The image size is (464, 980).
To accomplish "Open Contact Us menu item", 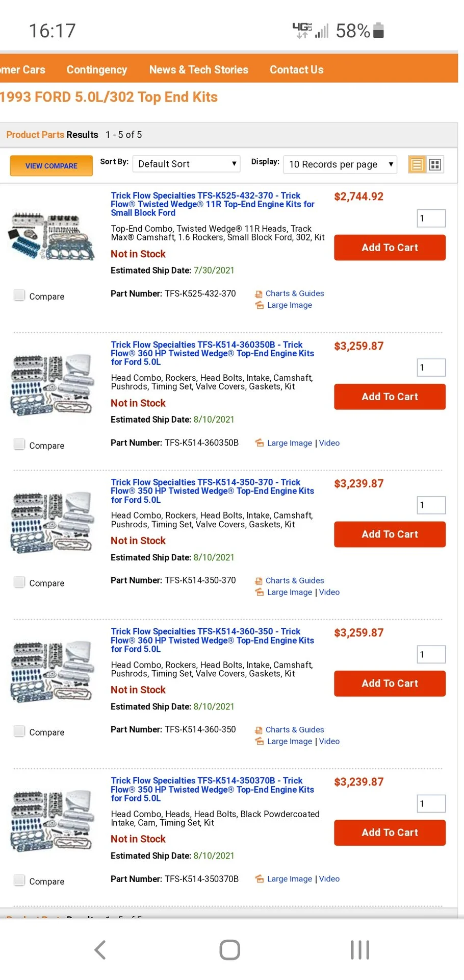I will click(297, 70).
